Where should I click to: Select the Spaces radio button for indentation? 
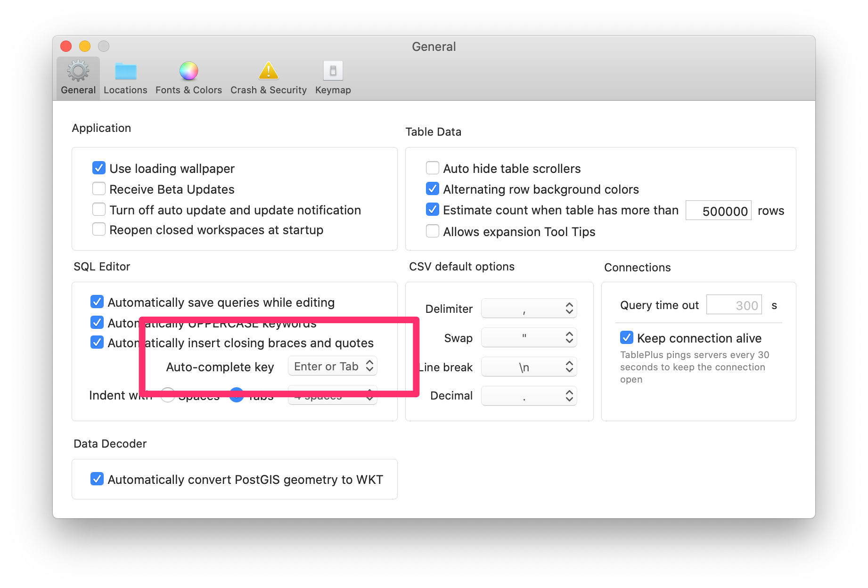pos(167,396)
